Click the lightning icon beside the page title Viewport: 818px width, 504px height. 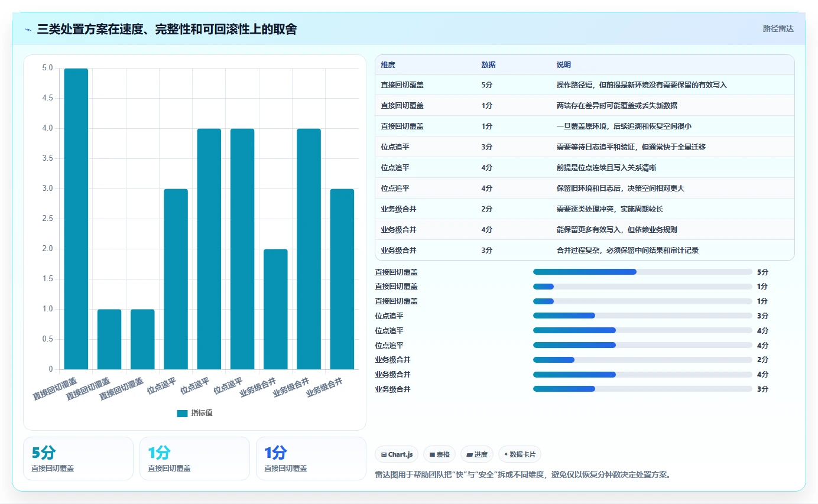point(28,30)
